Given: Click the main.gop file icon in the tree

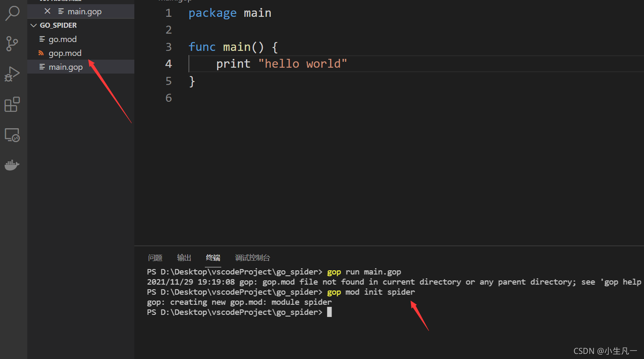Looking at the screenshot, I should click(x=42, y=67).
